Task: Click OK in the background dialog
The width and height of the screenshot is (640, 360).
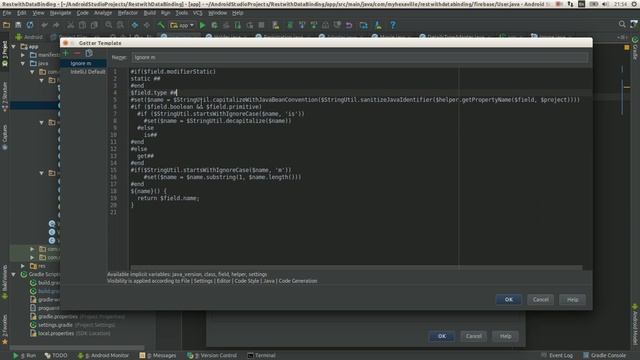Action: tap(442, 336)
